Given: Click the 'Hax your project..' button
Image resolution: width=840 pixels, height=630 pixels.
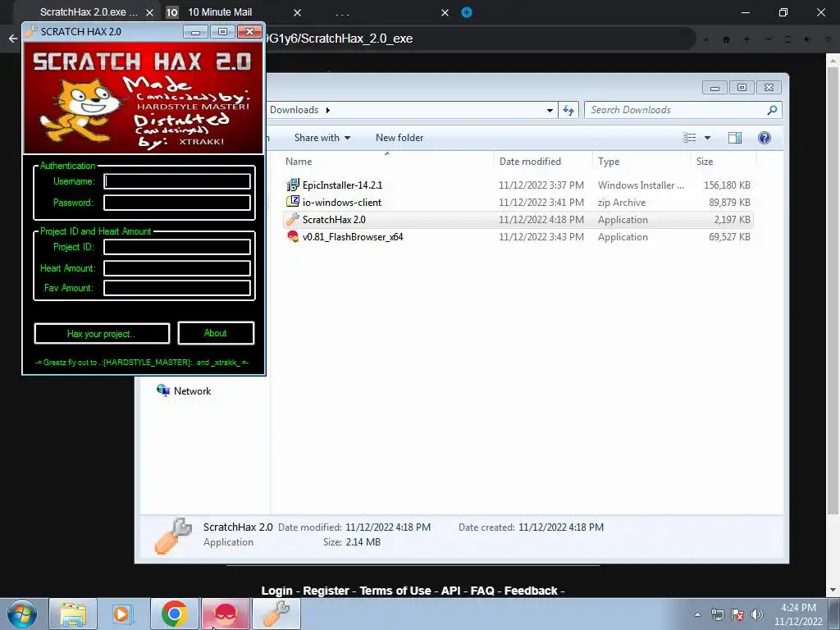Looking at the screenshot, I should click(102, 334).
